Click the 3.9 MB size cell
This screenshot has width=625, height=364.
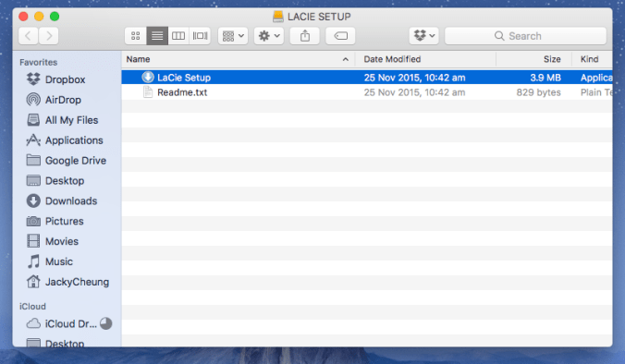(545, 78)
